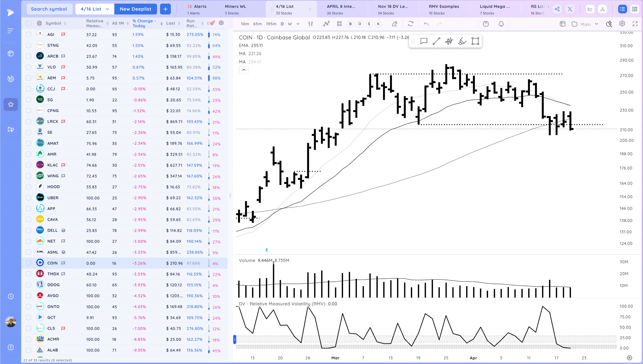Viewport: 643px width, 364px height.
Task: Sort by % Change Today column
Action: [161, 23]
